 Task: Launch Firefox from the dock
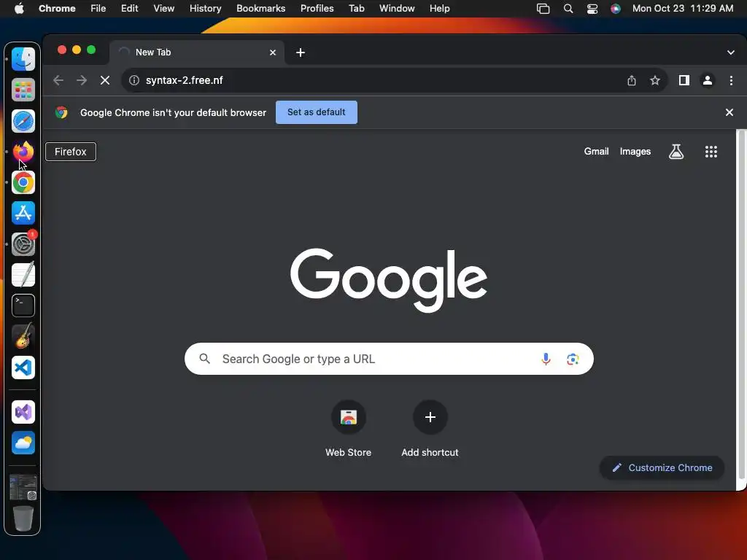pyautogui.click(x=23, y=152)
